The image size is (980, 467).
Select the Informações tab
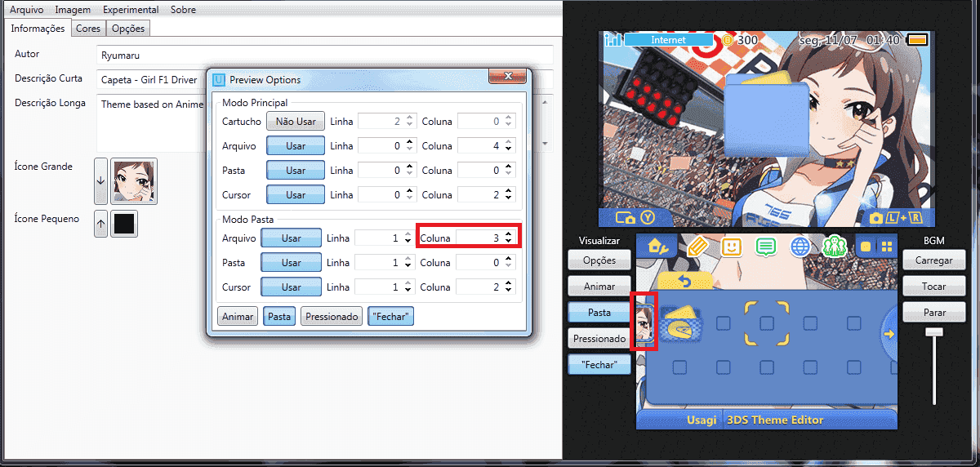click(38, 28)
